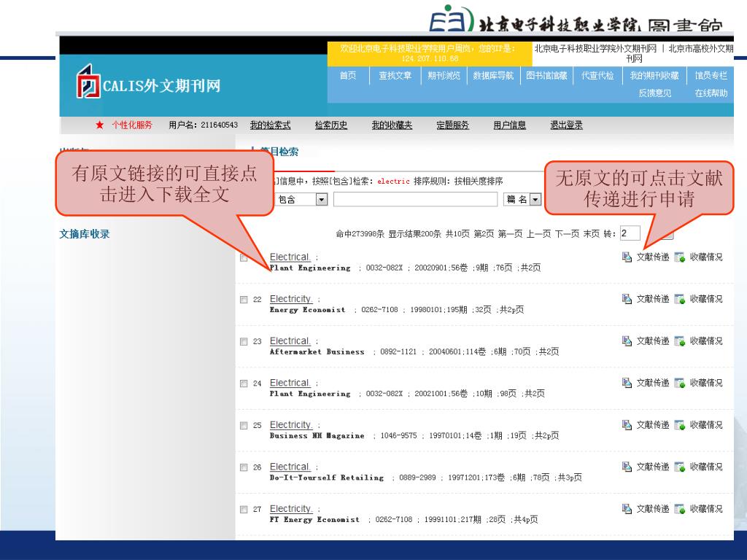747x560 pixels.
Task: Click 收藏情况 icon for result 27
Action: click(x=679, y=508)
